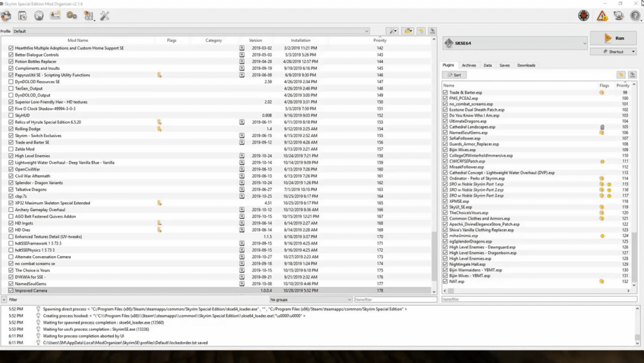Open the Change Game instance icon
The image size is (644, 363).
pyautogui.click(x=6, y=16)
